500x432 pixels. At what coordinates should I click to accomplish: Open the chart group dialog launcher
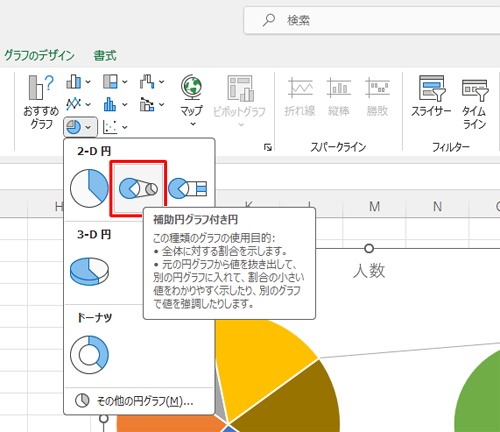[268, 147]
